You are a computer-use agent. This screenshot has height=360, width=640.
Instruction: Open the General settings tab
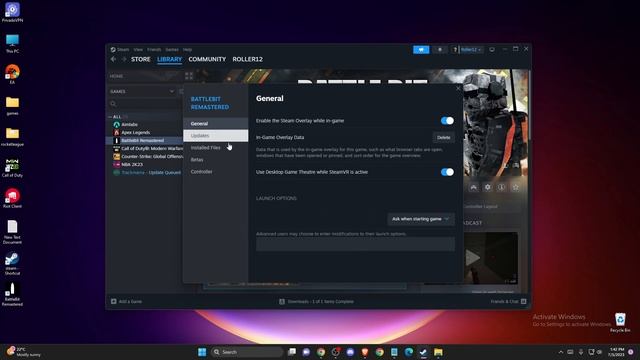tap(216, 123)
